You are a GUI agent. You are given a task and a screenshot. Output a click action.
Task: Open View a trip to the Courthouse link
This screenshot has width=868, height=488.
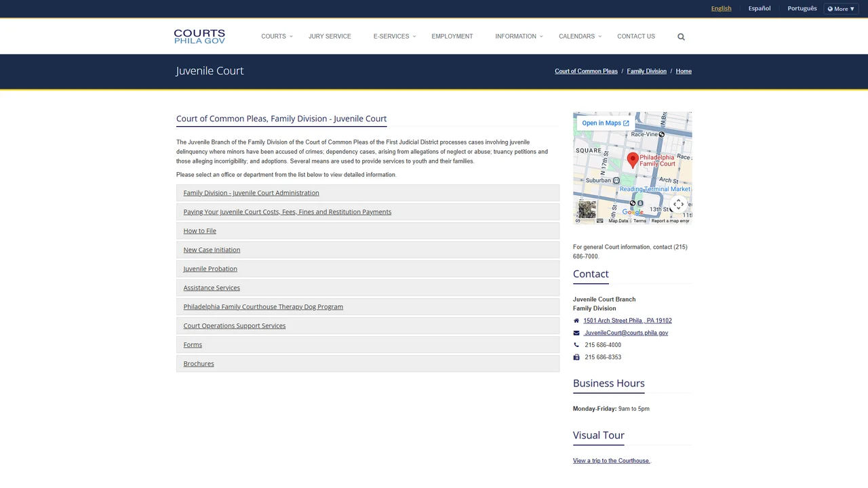pyautogui.click(x=612, y=461)
